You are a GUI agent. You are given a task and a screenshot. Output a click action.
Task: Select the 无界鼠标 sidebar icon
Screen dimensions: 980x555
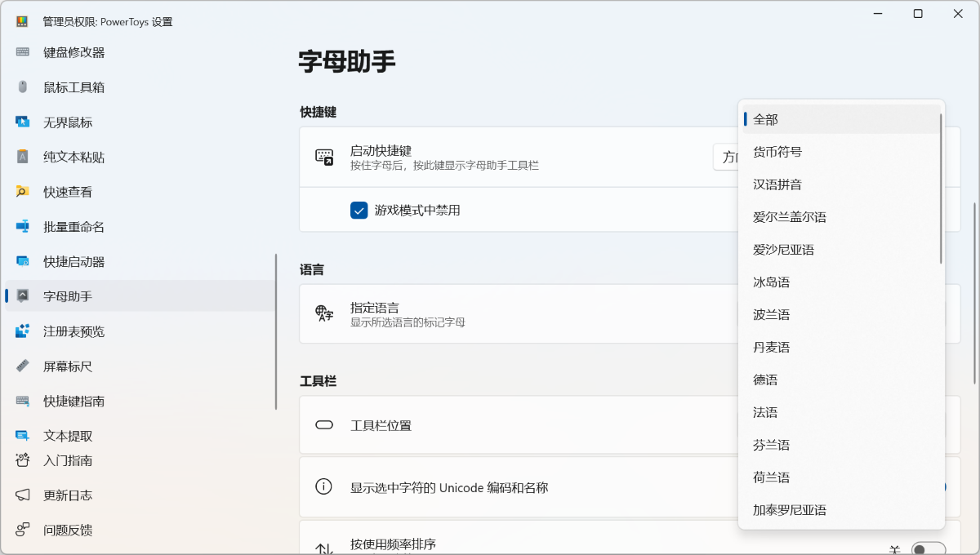pyautogui.click(x=23, y=122)
